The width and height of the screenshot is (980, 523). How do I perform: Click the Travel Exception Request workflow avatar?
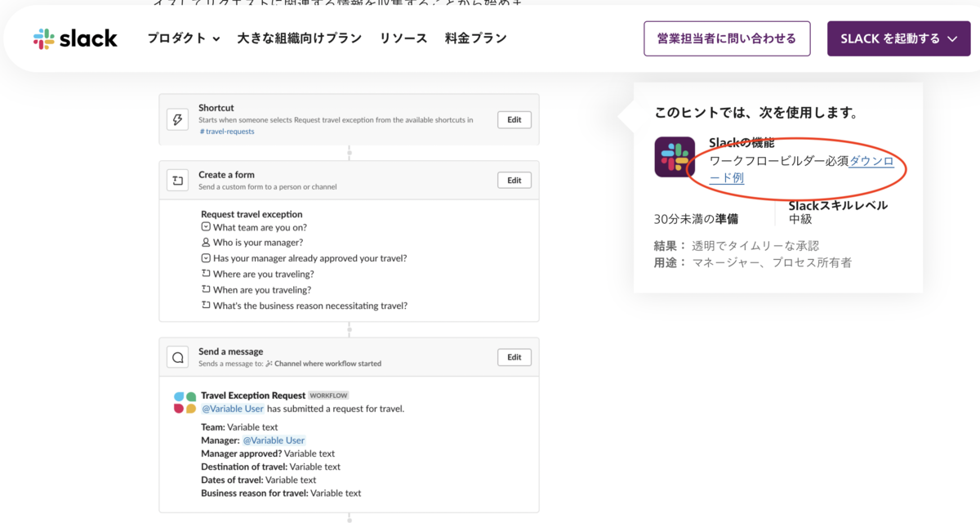185,402
